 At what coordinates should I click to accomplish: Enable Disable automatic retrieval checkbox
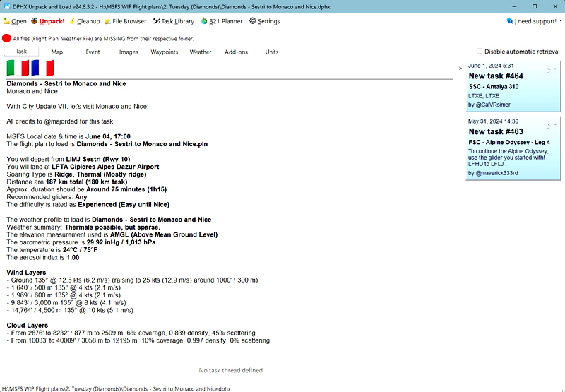point(480,52)
